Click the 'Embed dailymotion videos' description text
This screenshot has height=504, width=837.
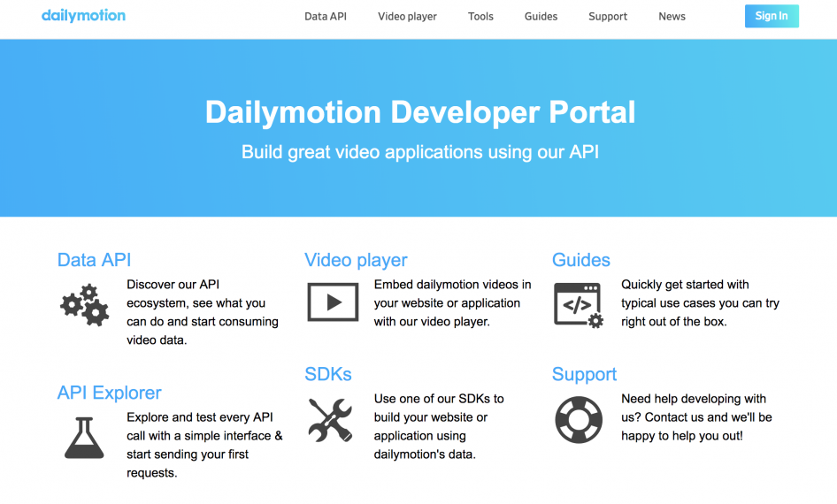tap(453, 303)
